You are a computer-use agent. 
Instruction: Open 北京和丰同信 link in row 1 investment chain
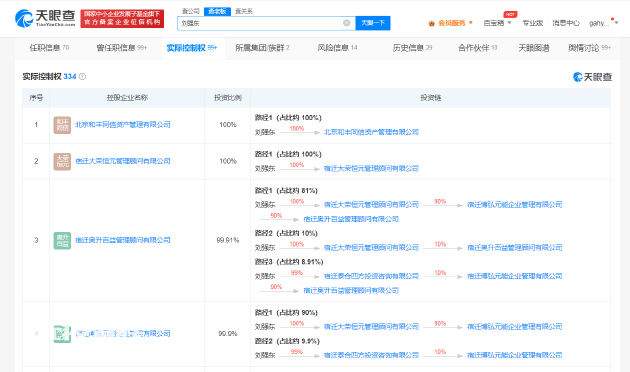click(x=371, y=132)
